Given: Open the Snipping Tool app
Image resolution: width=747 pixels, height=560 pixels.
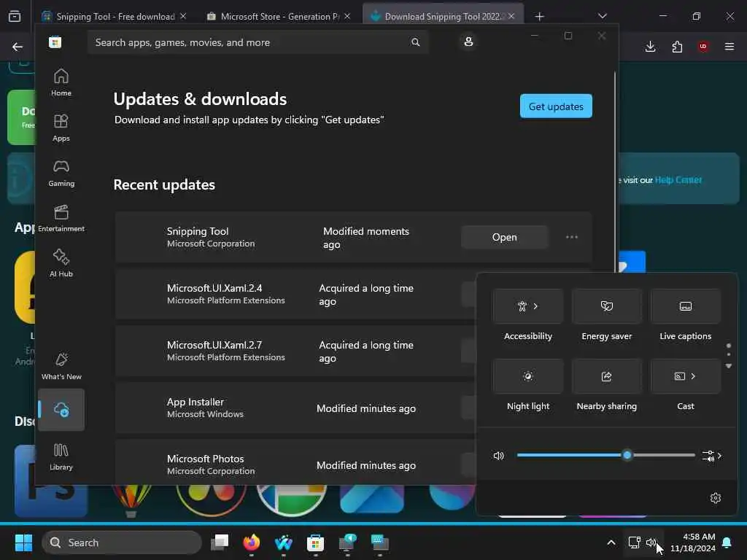Looking at the screenshot, I should pyautogui.click(x=505, y=237).
